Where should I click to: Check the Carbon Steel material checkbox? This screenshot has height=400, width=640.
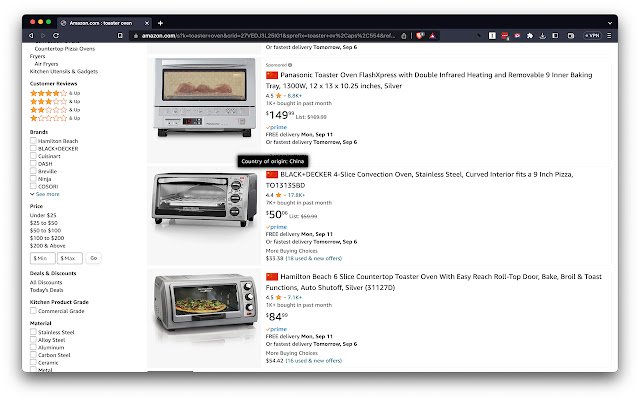(33, 355)
